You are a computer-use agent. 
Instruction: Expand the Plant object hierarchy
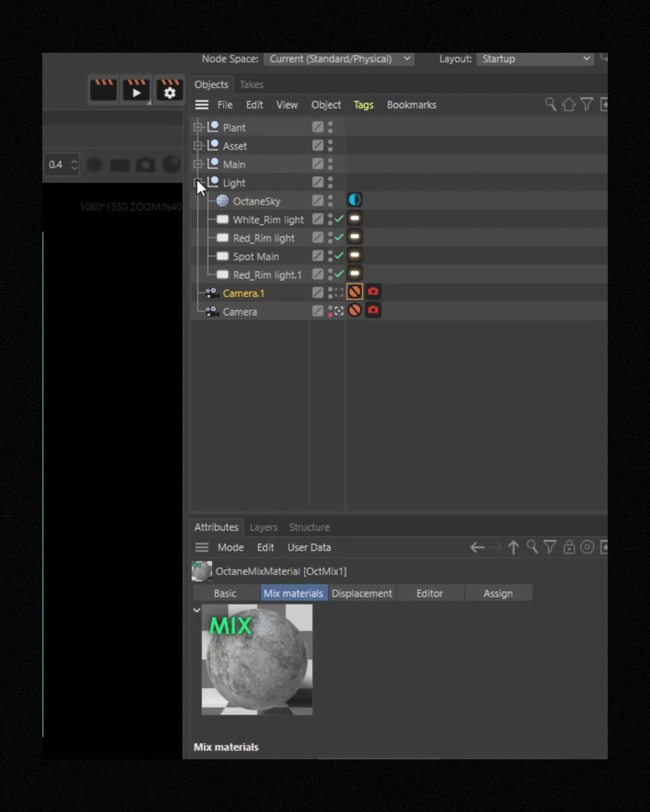click(197, 127)
